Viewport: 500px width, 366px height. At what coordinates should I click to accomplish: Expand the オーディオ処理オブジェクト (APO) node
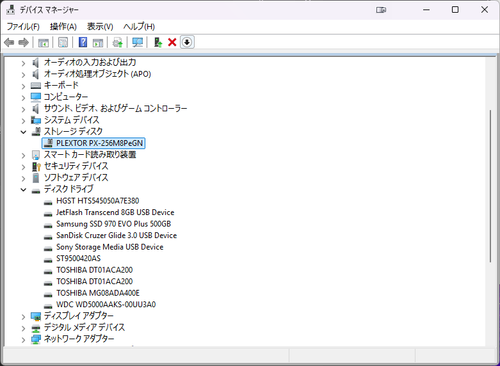point(23,74)
